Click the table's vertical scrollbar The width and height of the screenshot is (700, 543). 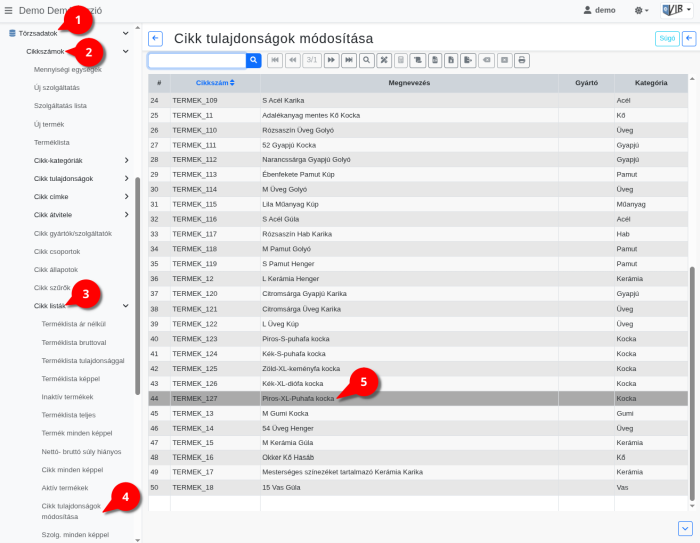point(691,380)
